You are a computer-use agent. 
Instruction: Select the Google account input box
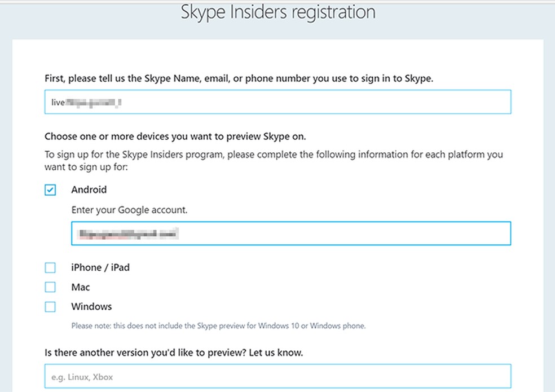(291, 233)
